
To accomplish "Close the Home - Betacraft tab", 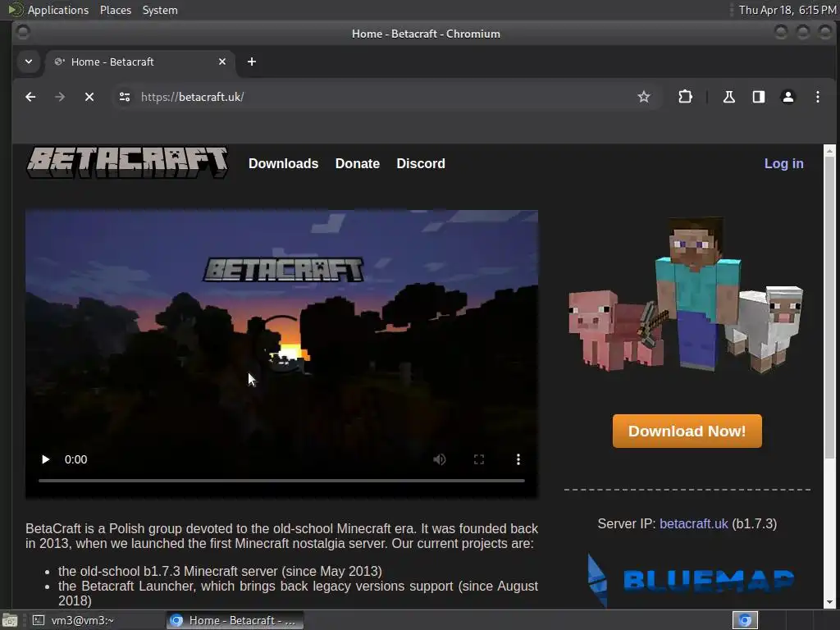I will click(x=222, y=62).
